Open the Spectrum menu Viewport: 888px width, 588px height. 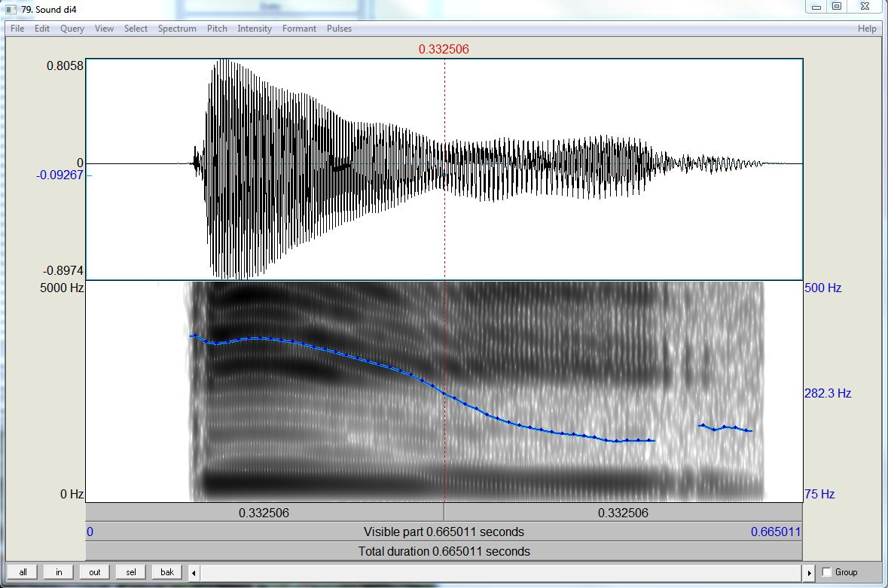[177, 29]
